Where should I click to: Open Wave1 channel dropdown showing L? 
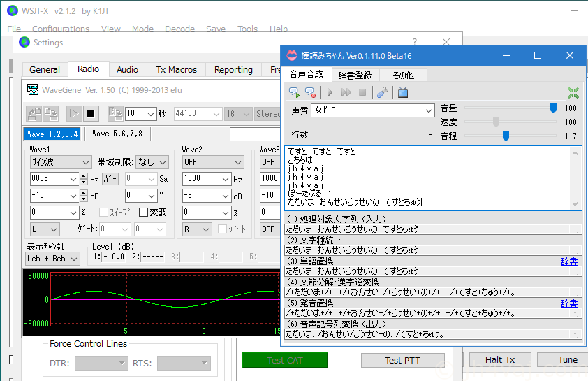click(45, 229)
